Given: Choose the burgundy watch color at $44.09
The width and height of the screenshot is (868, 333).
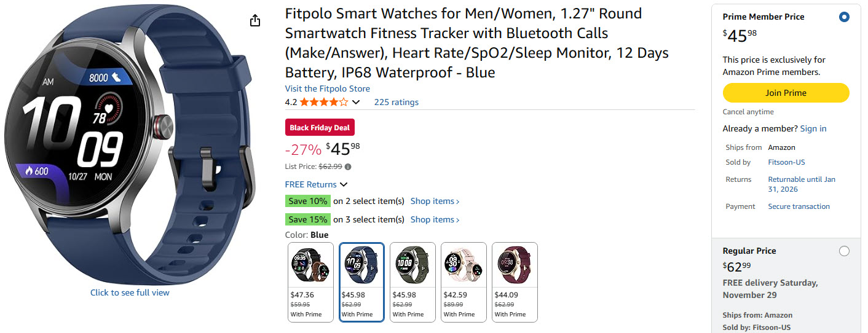Looking at the screenshot, I should (x=515, y=282).
